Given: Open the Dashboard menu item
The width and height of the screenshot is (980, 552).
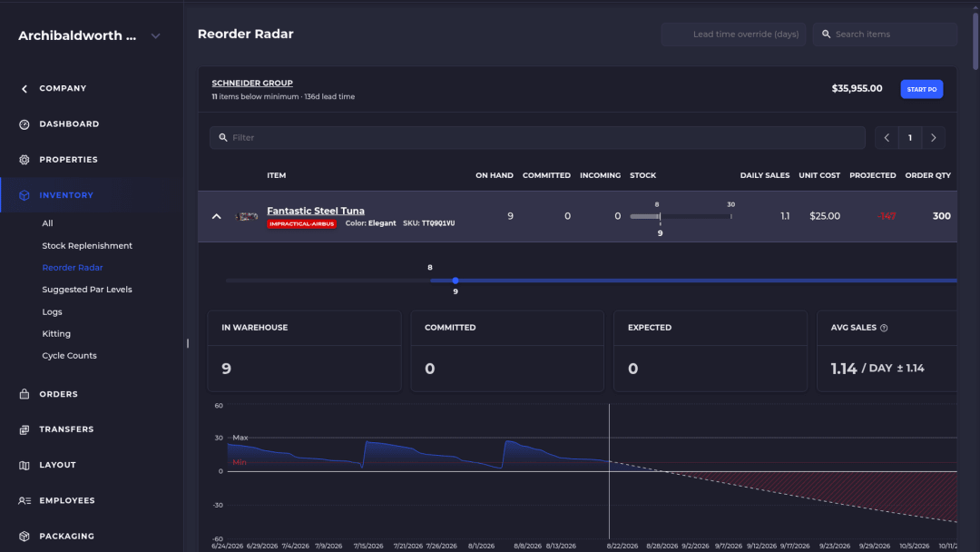Looking at the screenshot, I should 69,123.
